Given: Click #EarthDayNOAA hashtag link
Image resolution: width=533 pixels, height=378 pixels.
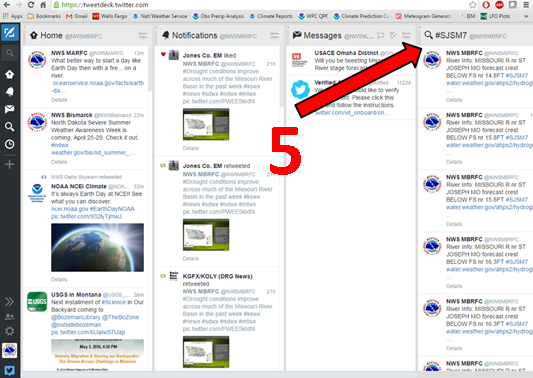Looking at the screenshot, I should (x=112, y=209).
